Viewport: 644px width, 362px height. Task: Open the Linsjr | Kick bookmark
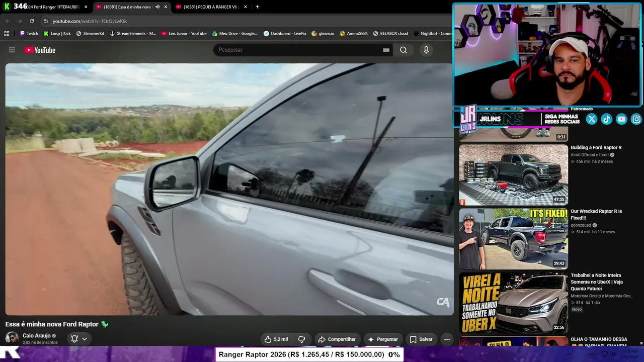coord(57,34)
